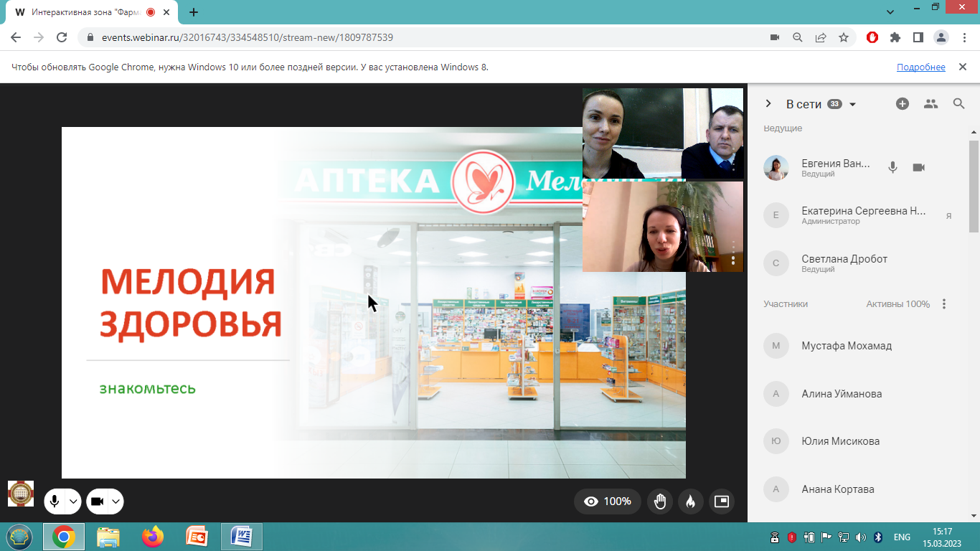Viewport: 980px width, 551px height.
Task: Open the zoom level magnifier icon
Action: click(x=797, y=37)
